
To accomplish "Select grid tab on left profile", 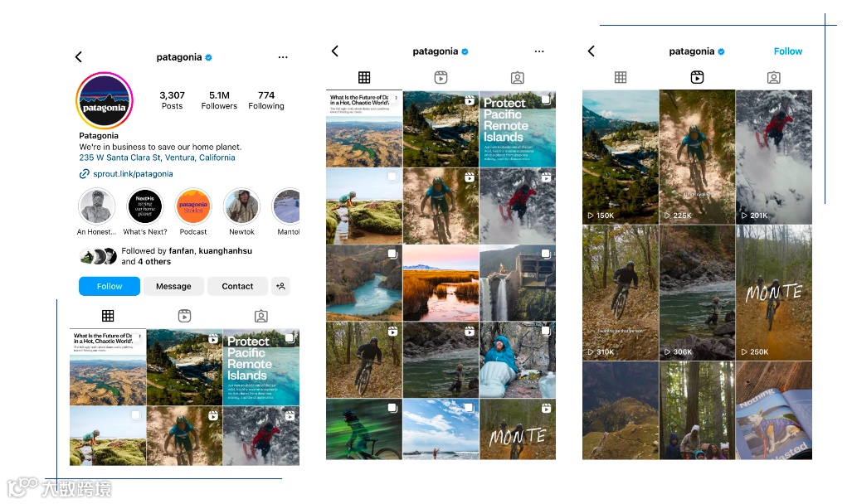I will coord(108,316).
